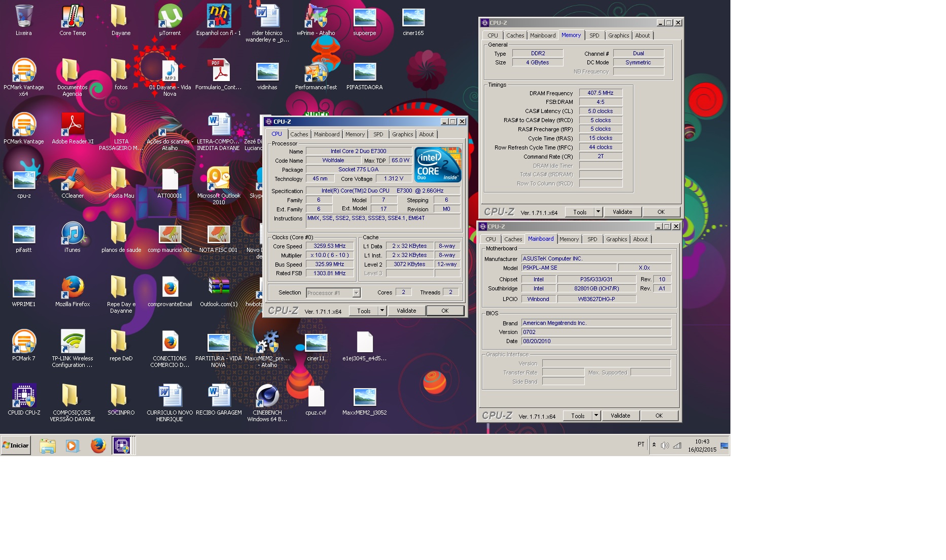Viewport: 946px width, 560px height.
Task: Open RECIBO GARAGEM Word document
Action: (219, 400)
